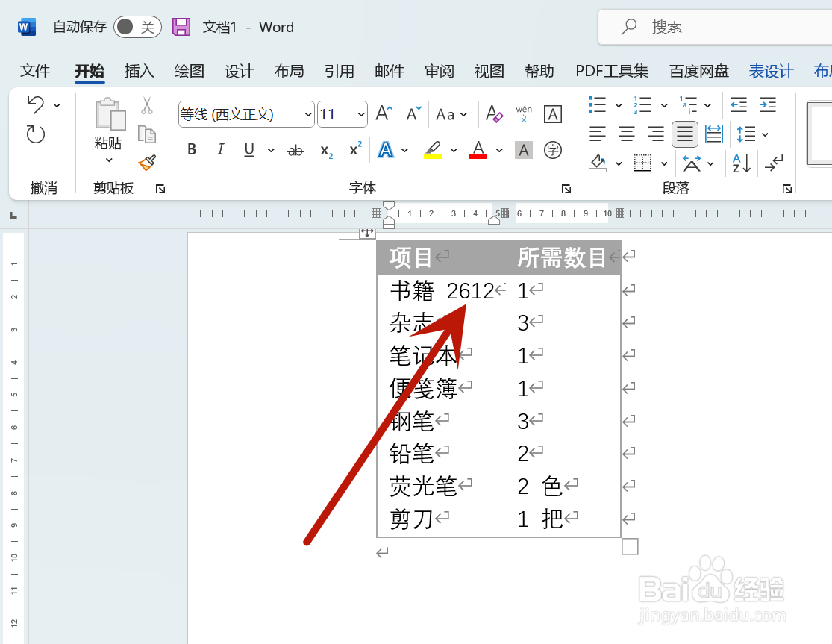The image size is (832, 644).
Task: Align text left
Action: [598, 134]
